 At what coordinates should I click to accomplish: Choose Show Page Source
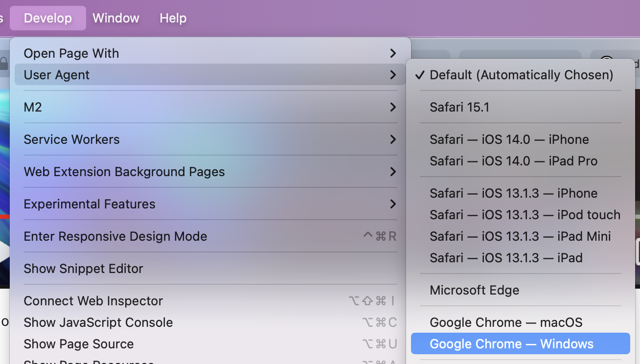click(x=210, y=344)
